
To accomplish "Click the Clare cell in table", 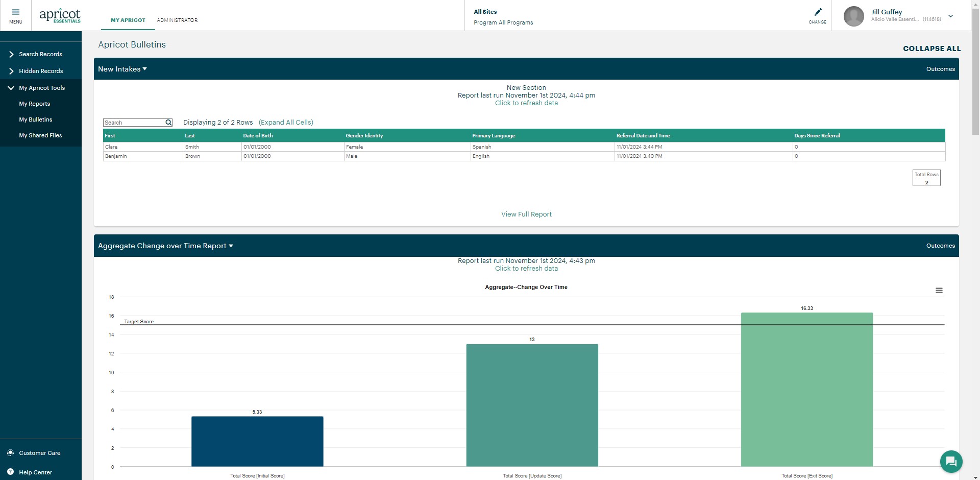I will click(x=143, y=147).
